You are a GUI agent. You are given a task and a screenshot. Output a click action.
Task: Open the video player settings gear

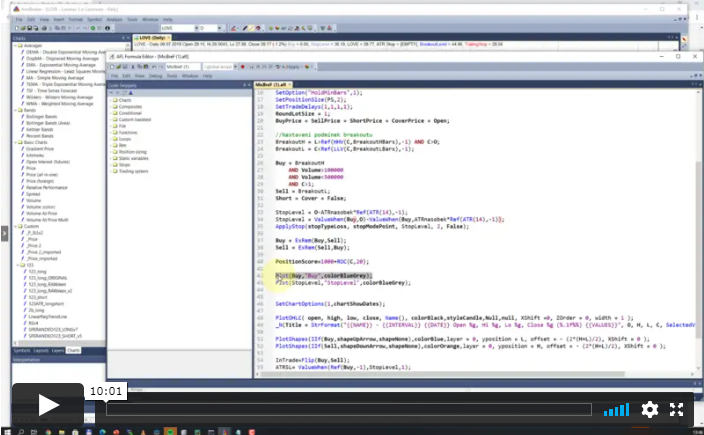(x=649, y=409)
